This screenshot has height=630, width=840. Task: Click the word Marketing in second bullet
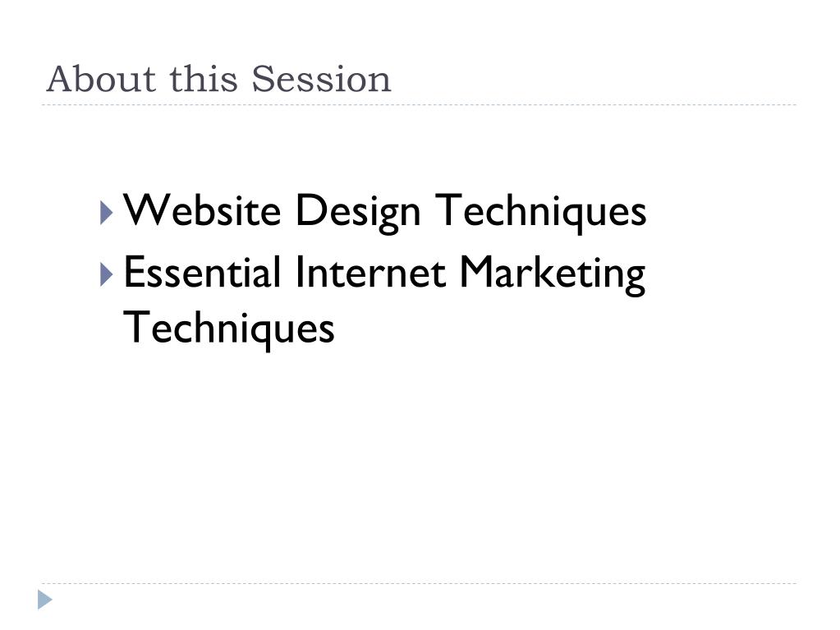pyautogui.click(x=553, y=275)
